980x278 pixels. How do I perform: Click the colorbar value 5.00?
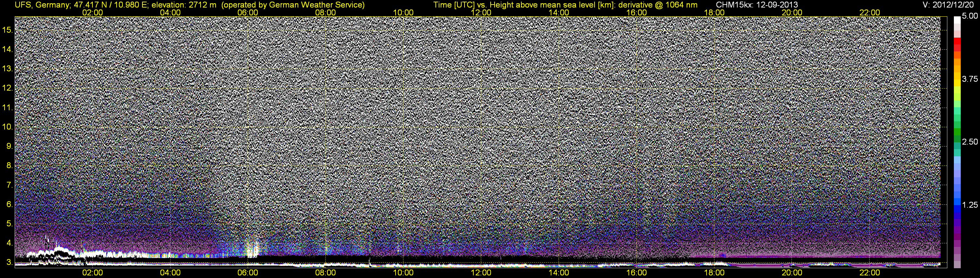[970, 16]
